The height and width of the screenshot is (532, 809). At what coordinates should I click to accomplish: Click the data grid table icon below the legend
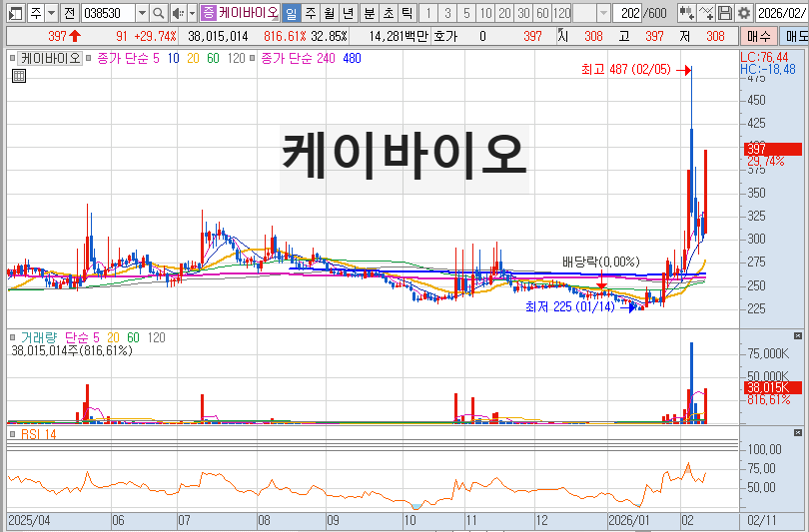[19, 76]
